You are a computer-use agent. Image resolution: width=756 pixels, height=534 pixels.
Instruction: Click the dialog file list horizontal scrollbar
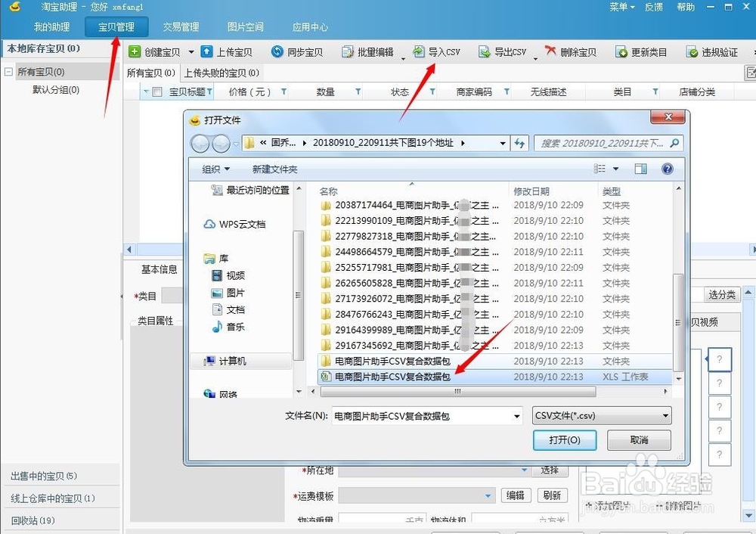point(457,392)
